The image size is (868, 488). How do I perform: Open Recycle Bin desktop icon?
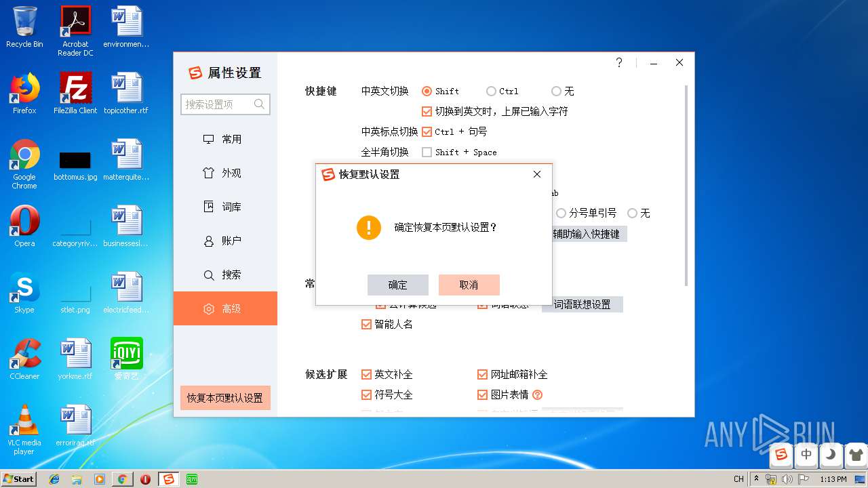24,27
